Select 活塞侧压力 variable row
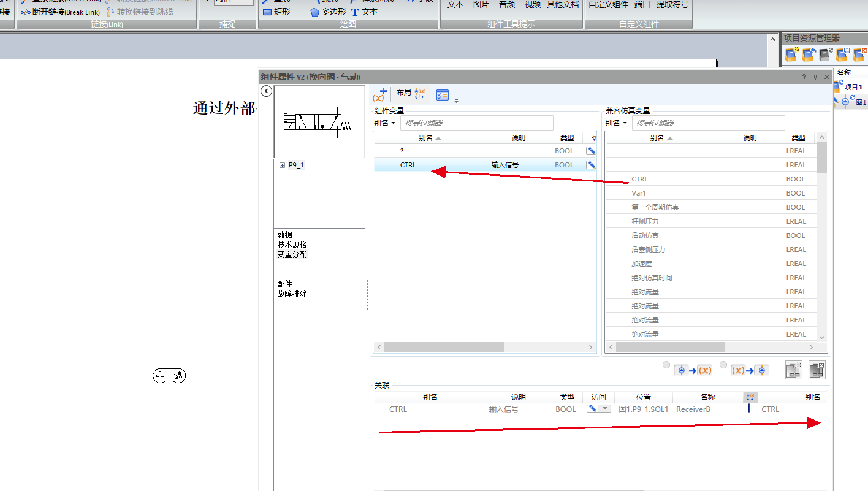The image size is (868, 491). pos(711,249)
